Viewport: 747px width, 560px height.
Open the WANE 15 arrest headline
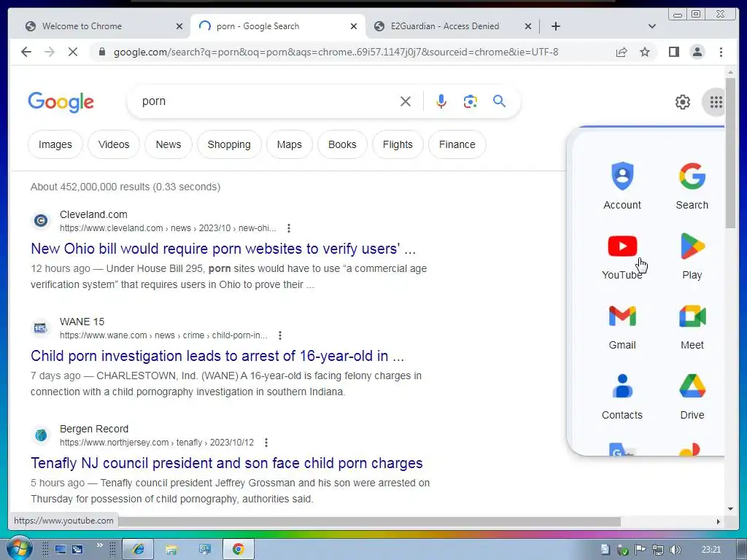click(217, 356)
